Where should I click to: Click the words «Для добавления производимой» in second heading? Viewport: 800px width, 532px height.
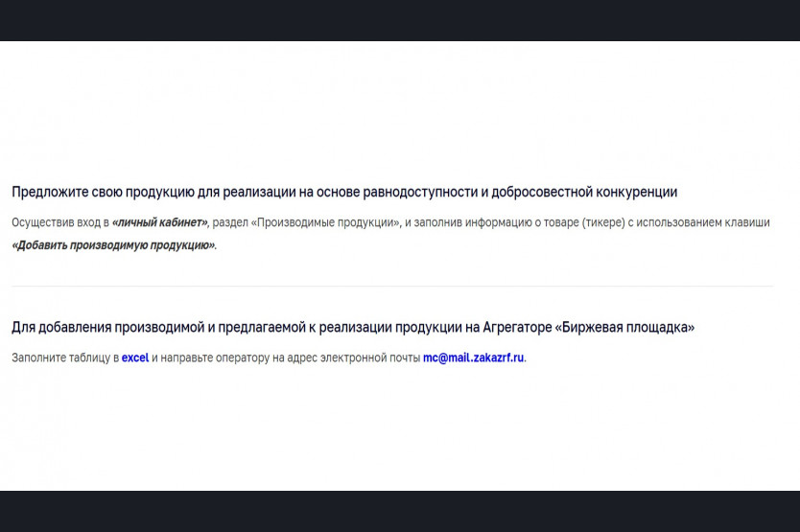point(108,328)
